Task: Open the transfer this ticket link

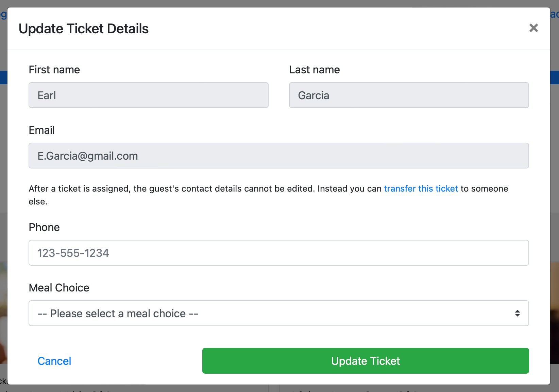Action: (421, 189)
